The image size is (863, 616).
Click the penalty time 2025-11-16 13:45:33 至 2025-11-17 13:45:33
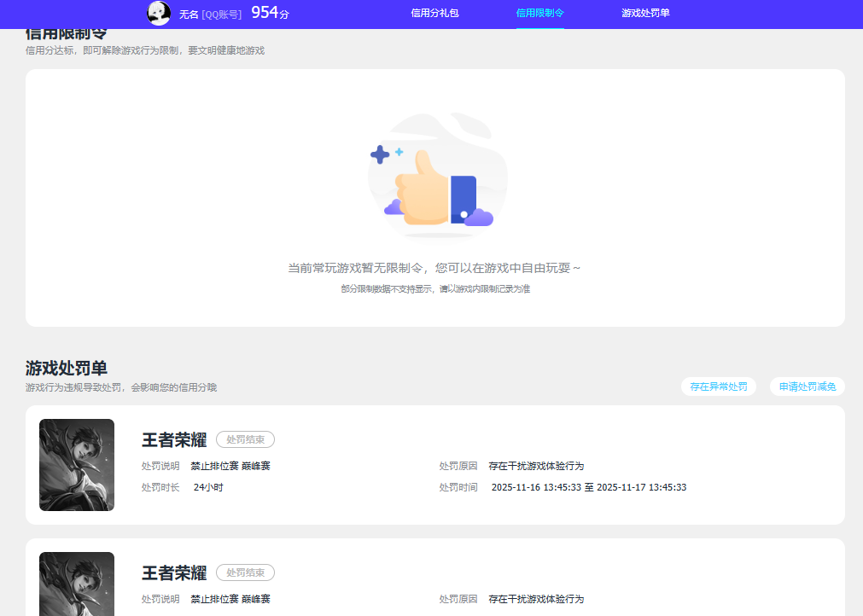589,487
